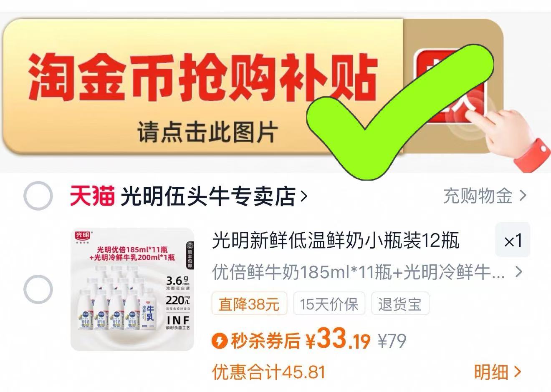Click the 光明 brand logo on the product image
This screenshot has height=392, width=551.
pyautogui.click(x=83, y=236)
